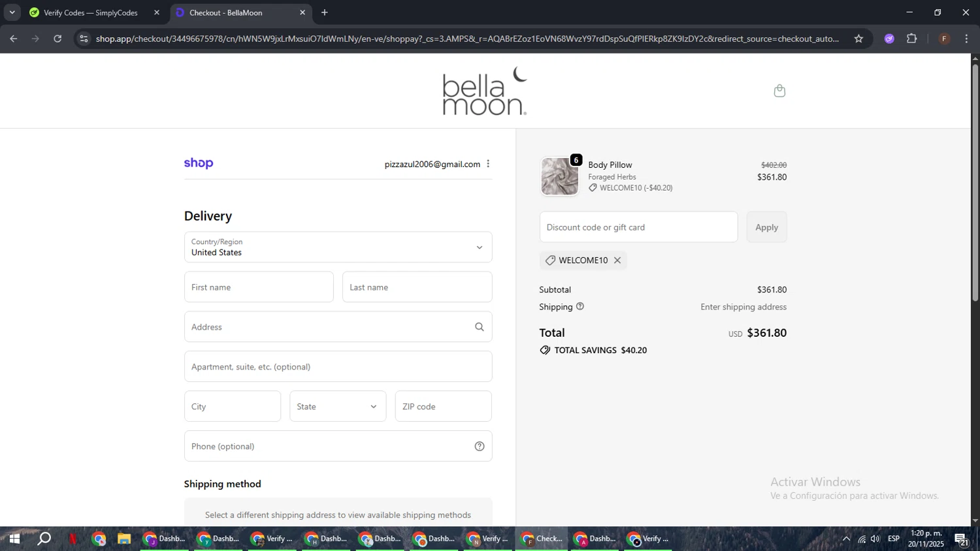Click the address search magnifier icon
The width and height of the screenshot is (980, 551).
(479, 327)
